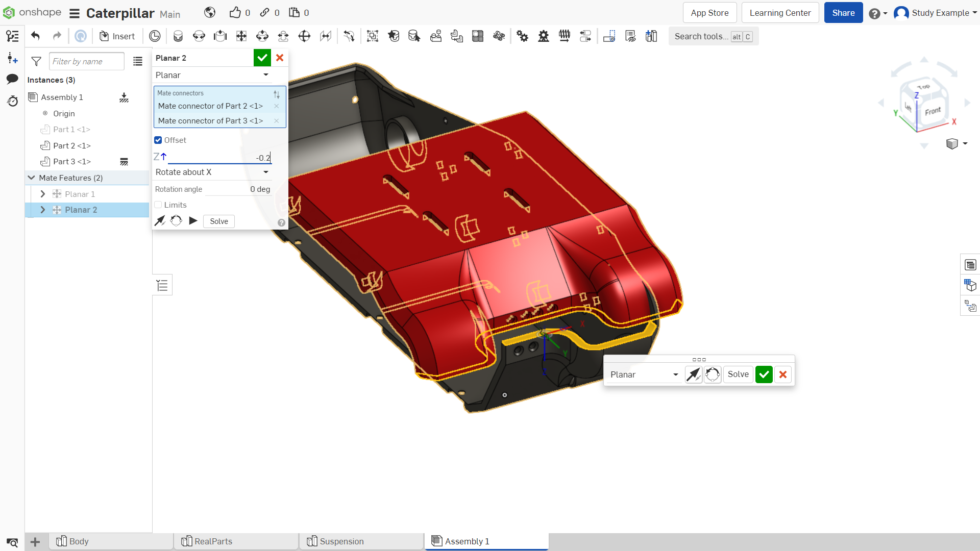Select the Assembly 1 tab
980x551 pixels.
[486, 541]
